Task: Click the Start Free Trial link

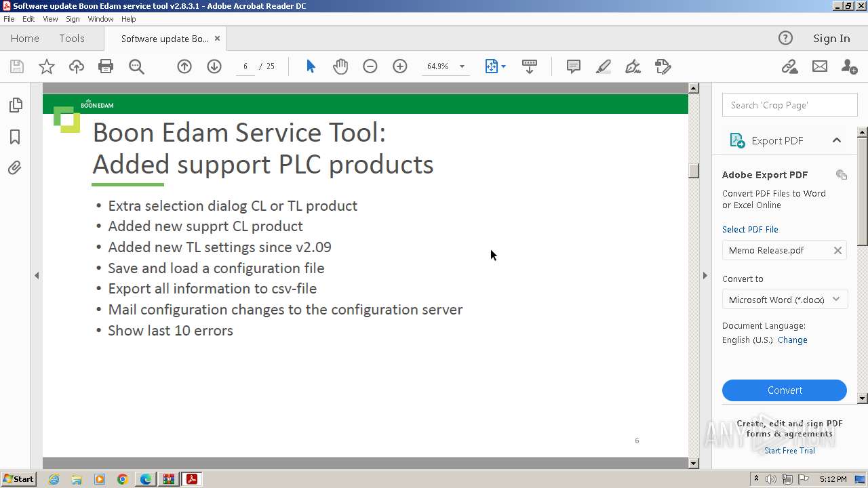Action: [789, 451]
